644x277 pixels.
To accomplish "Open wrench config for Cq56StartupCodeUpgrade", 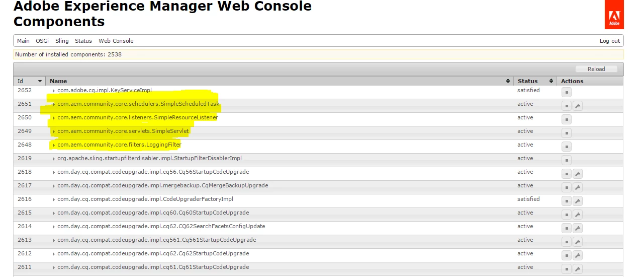I will (x=577, y=174).
